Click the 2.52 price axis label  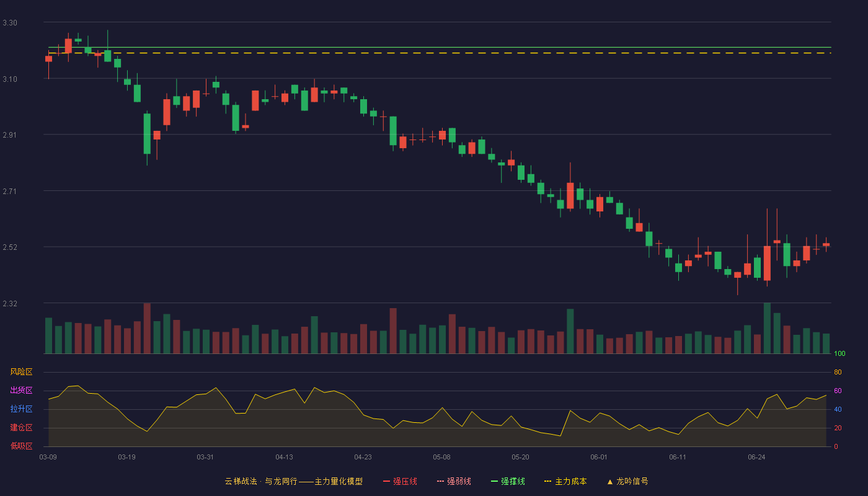tap(10, 247)
